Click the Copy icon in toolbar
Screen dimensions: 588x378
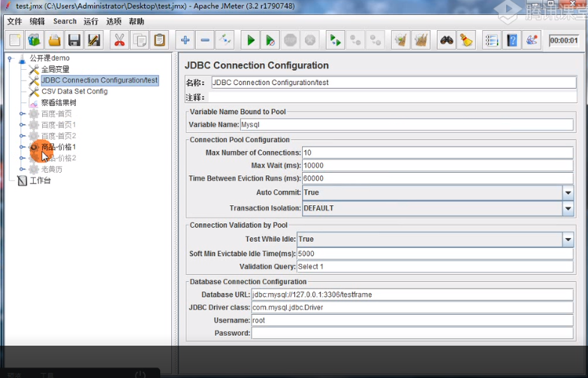[x=140, y=40]
